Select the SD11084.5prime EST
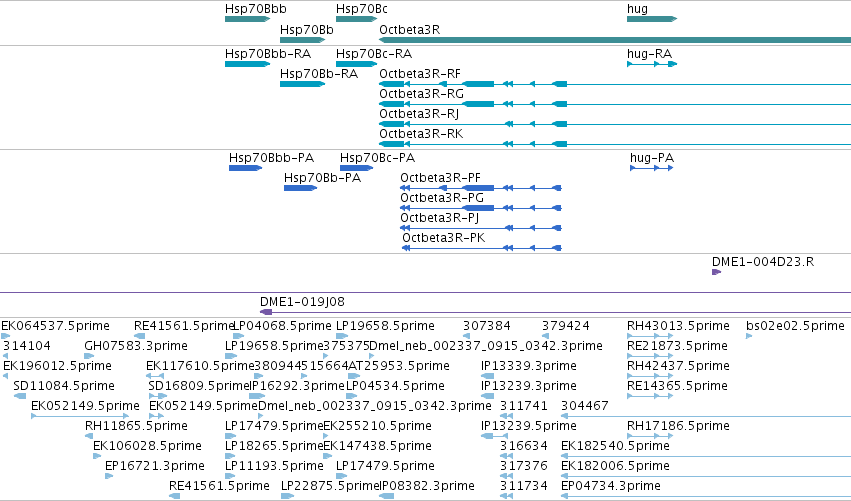Image resolution: width=851 pixels, height=501 pixels. [20, 396]
